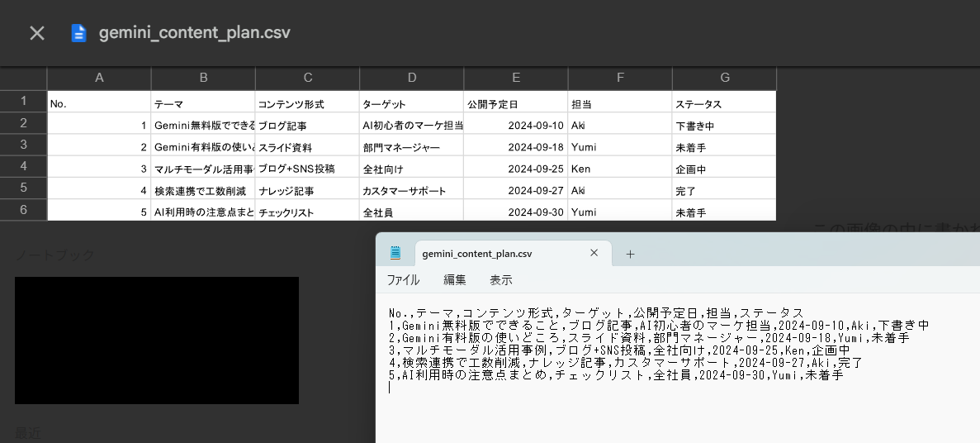Viewport: 980px width, 443px height.
Task: Click the Ken cell in column F
Action: (620, 167)
